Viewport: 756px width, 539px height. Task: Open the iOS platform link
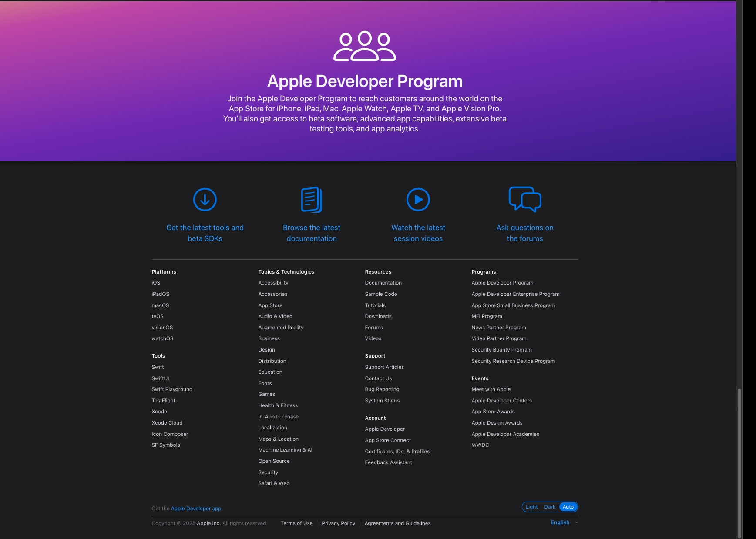tap(156, 283)
